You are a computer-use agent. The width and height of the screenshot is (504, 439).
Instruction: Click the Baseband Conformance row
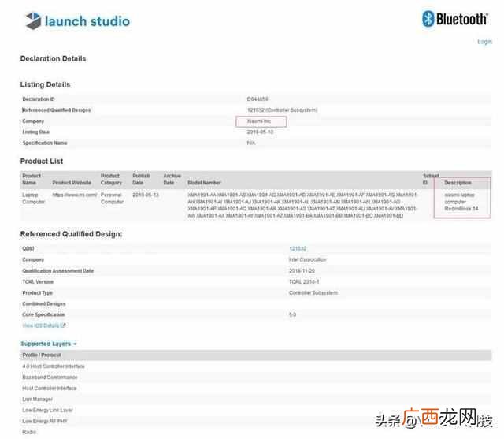(x=256, y=378)
